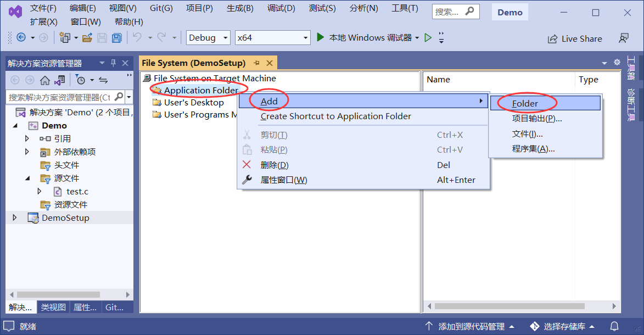Screen dimensions: 644x335
Task: Click the Live Share button
Action: [x=575, y=39]
